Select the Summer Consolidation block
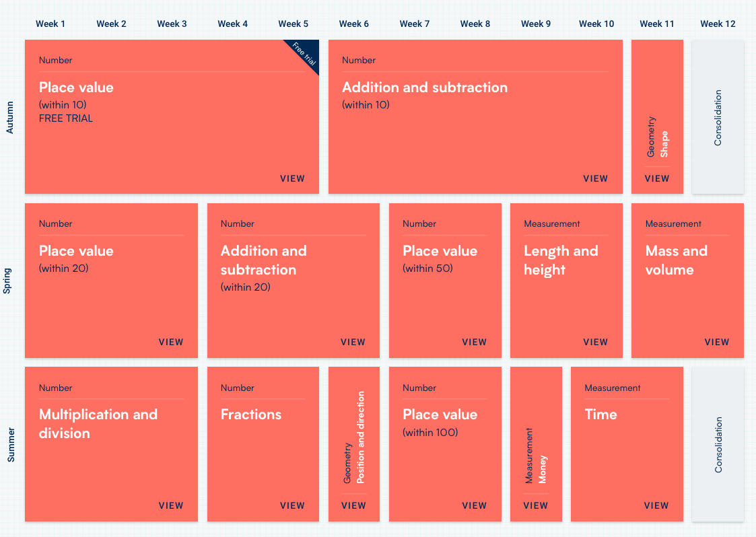This screenshot has height=537, width=756. tap(718, 444)
